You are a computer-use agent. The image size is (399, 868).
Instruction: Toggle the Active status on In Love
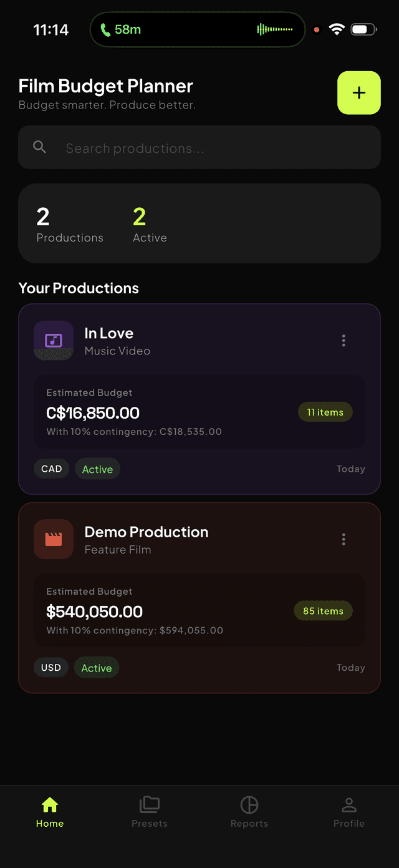[x=97, y=469]
